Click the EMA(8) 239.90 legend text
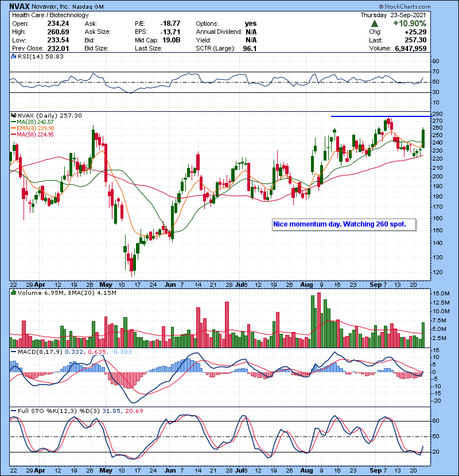The image size is (459, 476). [x=36, y=128]
